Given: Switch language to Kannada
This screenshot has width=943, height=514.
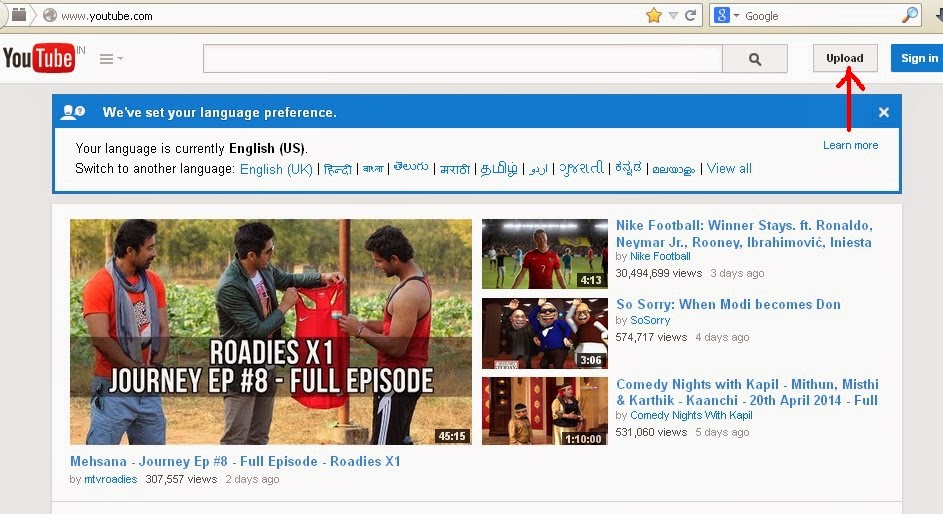Looking at the screenshot, I should 628,168.
